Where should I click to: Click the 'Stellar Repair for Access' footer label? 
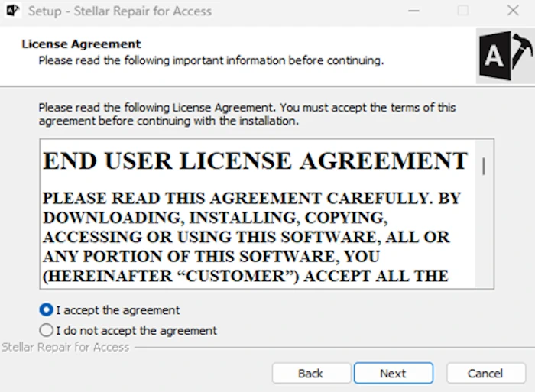tap(66, 347)
